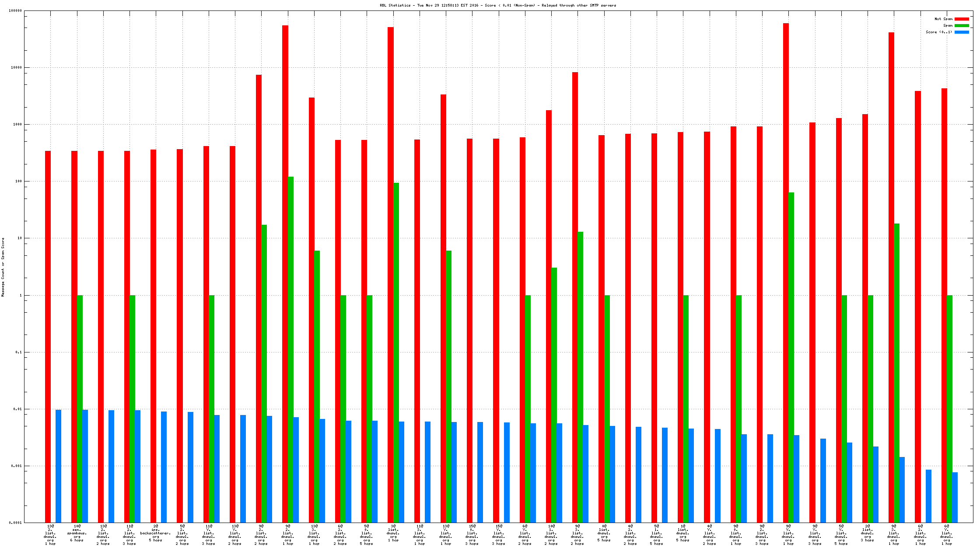Click the Message Count or Spam Score axis label
Viewport: 980px width, 551px height.
(3, 267)
